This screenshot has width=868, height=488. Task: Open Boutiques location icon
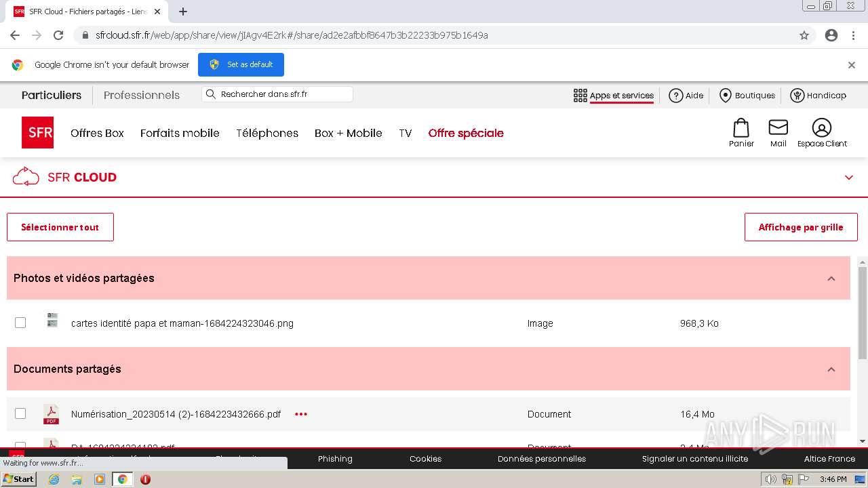point(726,96)
